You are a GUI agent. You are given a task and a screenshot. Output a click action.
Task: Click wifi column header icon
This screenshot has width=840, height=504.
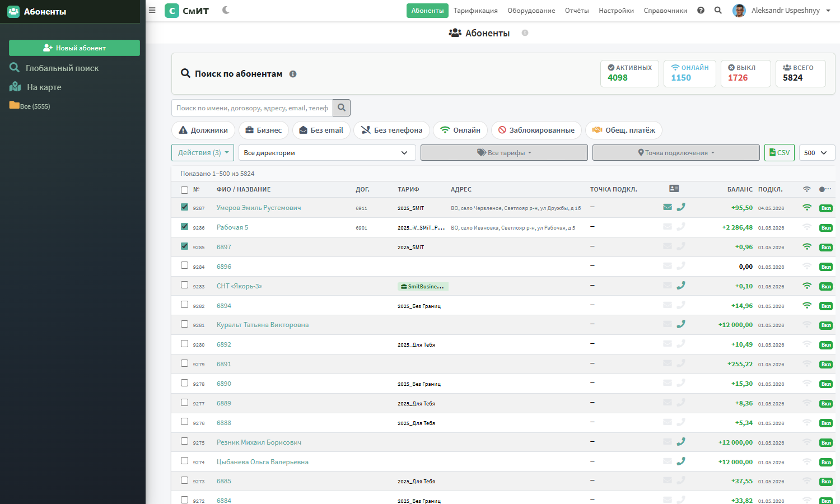pos(807,189)
